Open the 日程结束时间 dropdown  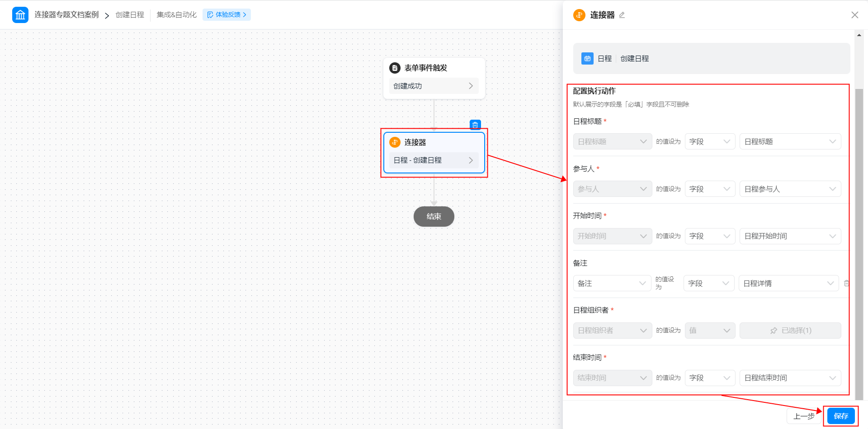point(790,378)
